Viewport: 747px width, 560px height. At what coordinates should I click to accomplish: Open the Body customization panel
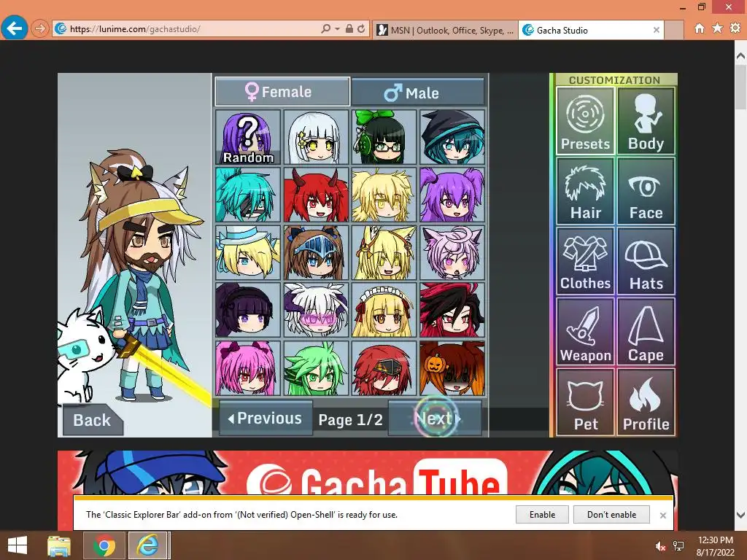click(x=646, y=121)
